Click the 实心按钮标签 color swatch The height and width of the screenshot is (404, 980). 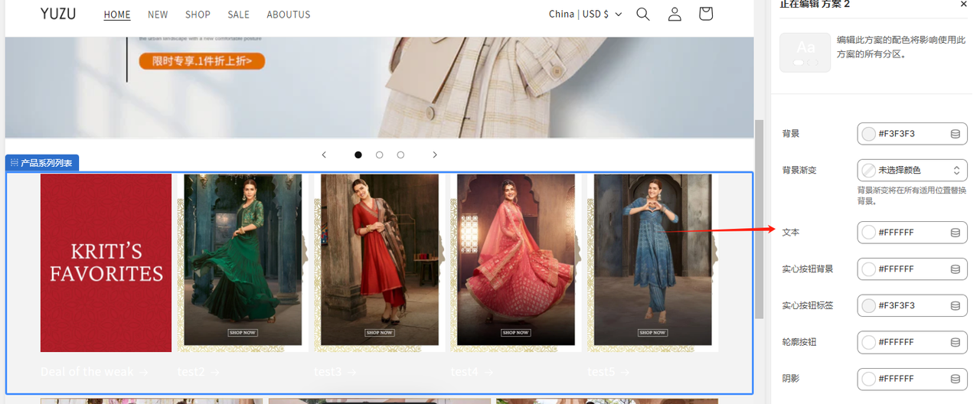(869, 306)
